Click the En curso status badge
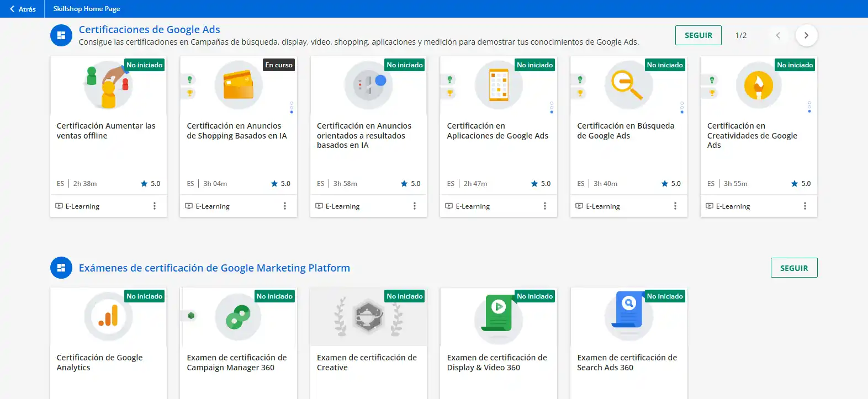This screenshot has height=399, width=868. click(279, 65)
